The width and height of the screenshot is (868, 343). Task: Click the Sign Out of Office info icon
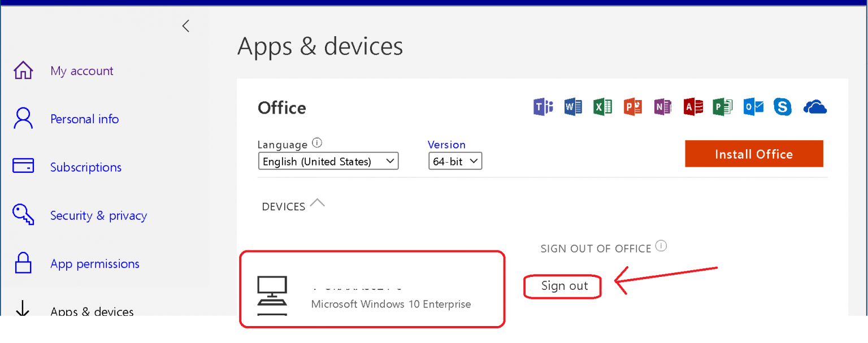[661, 245]
